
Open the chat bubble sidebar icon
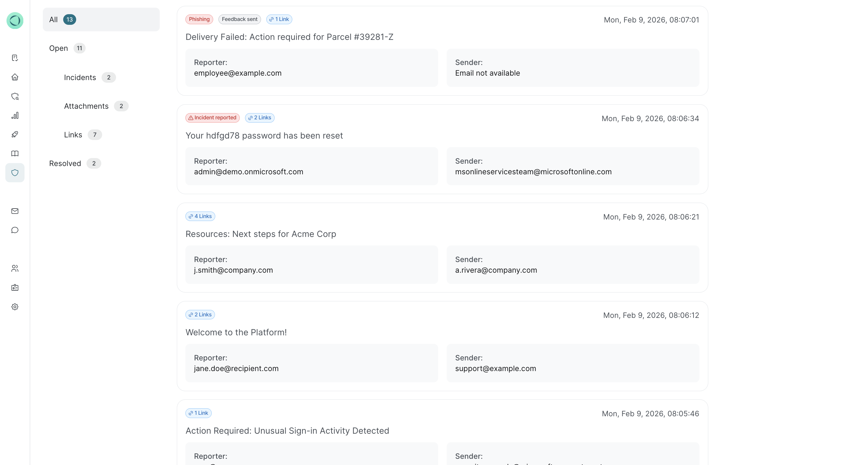15,230
